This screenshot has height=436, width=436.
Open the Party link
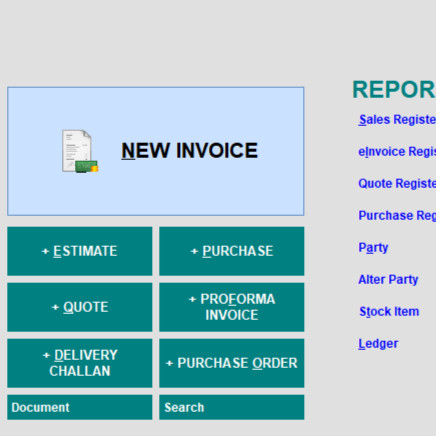pyautogui.click(x=373, y=248)
